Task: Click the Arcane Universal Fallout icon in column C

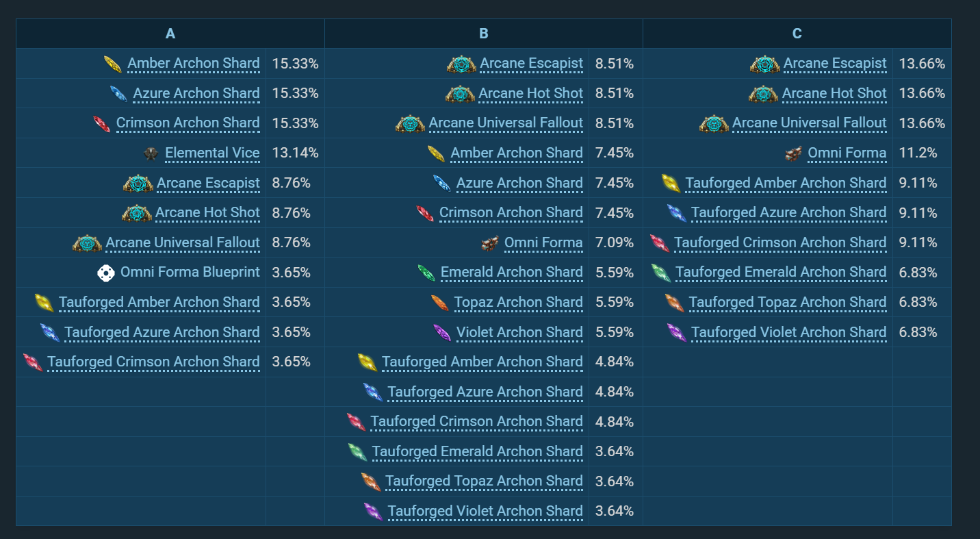Action: [714, 124]
